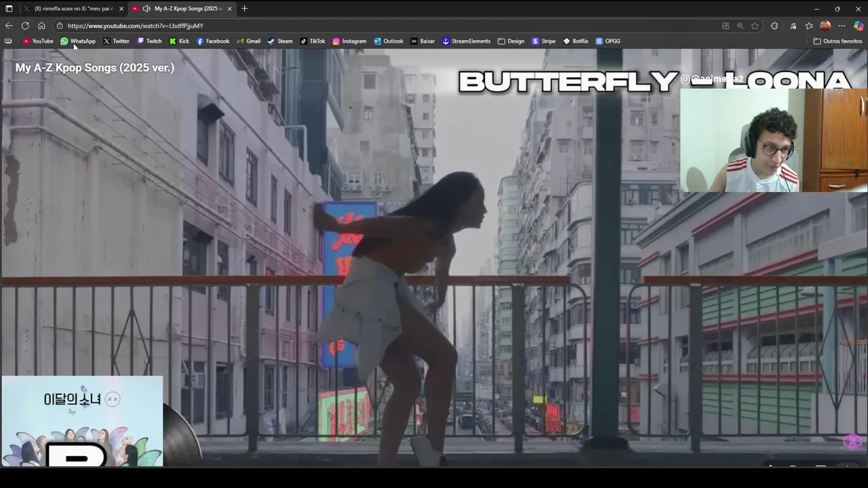Open the Kick bookmark
The width and height of the screenshot is (868, 488).
pos(179,41)
